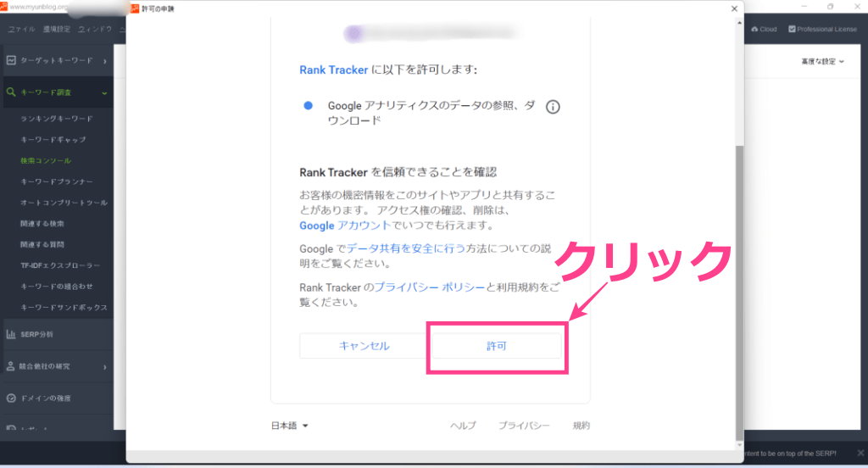Maximize the Rank Tracker main window

click(x=830, y=7)
